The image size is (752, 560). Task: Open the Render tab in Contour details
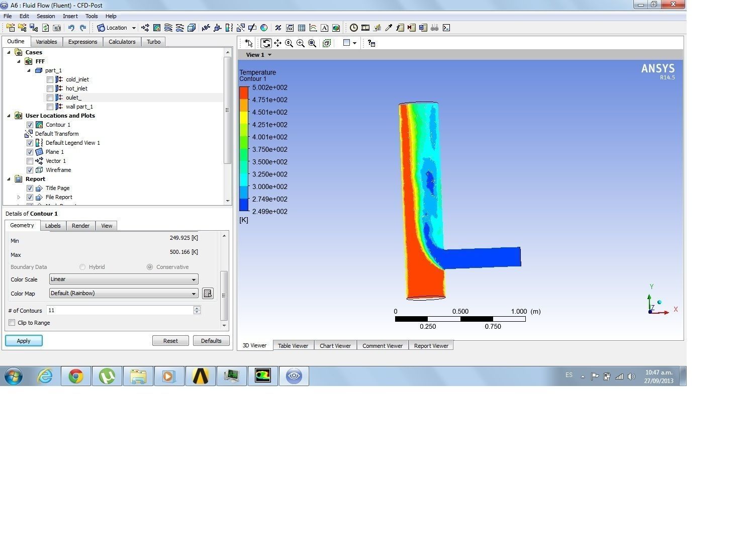(x=80, y=226)
